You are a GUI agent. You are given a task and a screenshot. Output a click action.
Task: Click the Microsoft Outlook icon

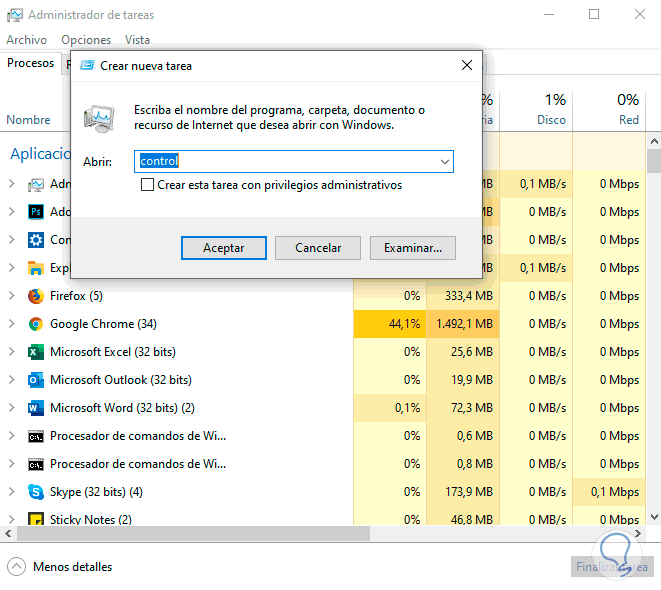[x=36, y=380]
